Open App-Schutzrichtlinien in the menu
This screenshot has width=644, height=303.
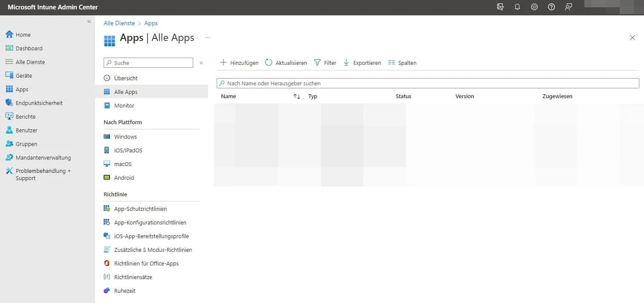(140, 209)
